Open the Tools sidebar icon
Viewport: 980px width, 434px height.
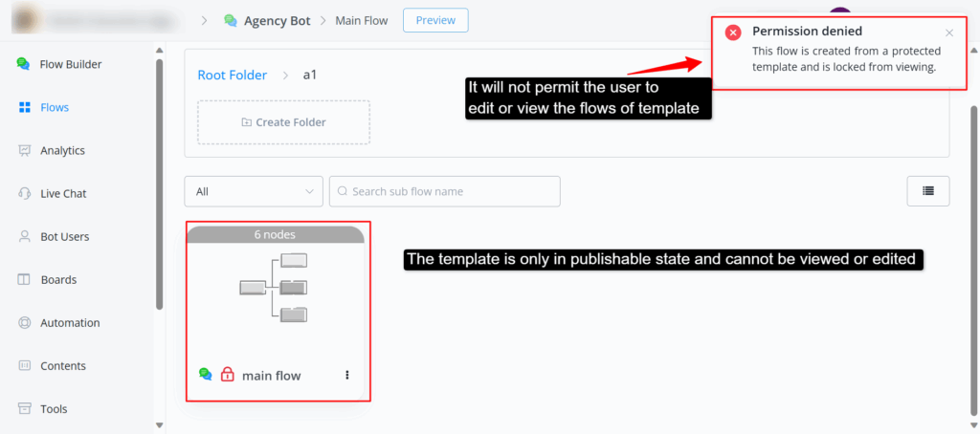coord(24,409)
